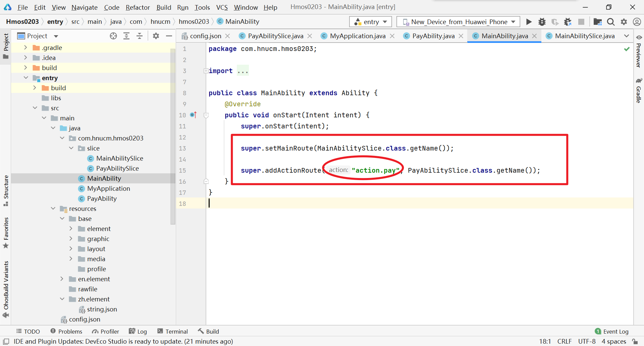Click the run with coverage icon
This screenshot has width=644, height=346.
pyautogui.click(x=555, y=22)
